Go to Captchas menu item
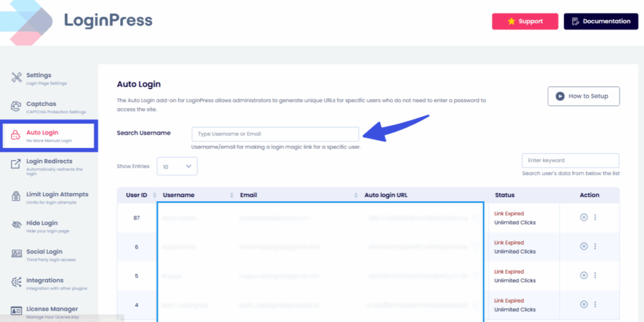Viewport: 644px width, 322px height. (49, 107)
